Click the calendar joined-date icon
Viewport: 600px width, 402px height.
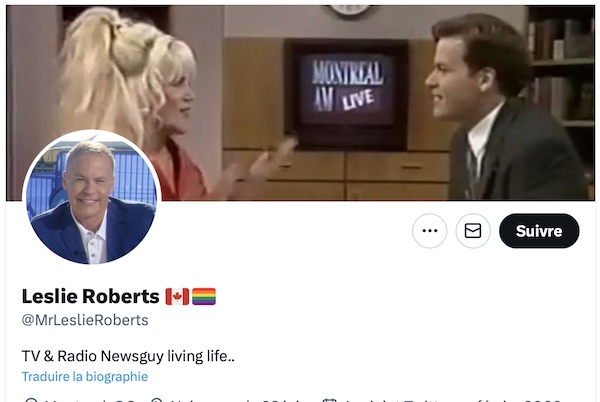(x=329, y=400)
